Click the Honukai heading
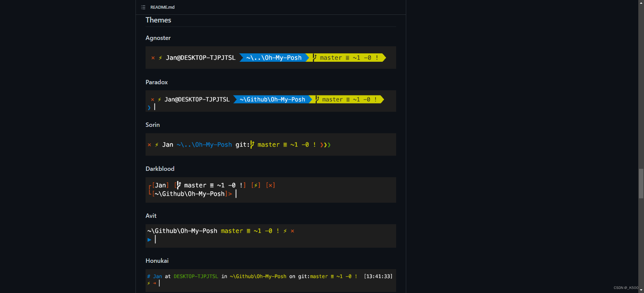Image resolution: width=644 pixels, height=293 pixels. click(157, 261)
